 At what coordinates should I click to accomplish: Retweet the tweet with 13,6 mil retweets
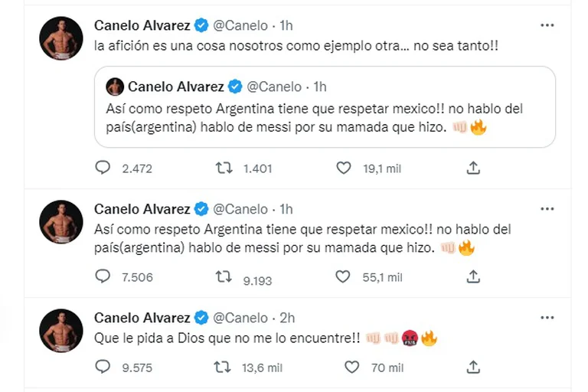coord(222,367)
